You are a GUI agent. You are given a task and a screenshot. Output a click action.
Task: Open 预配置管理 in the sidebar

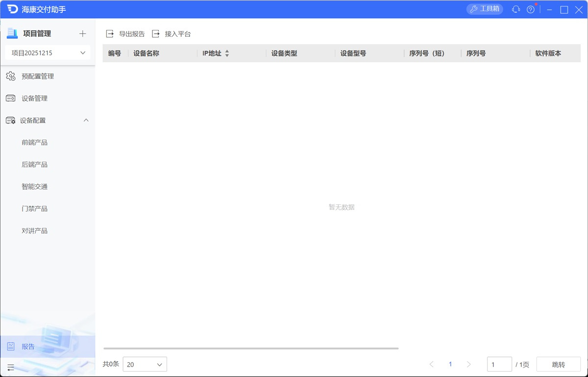38,76
